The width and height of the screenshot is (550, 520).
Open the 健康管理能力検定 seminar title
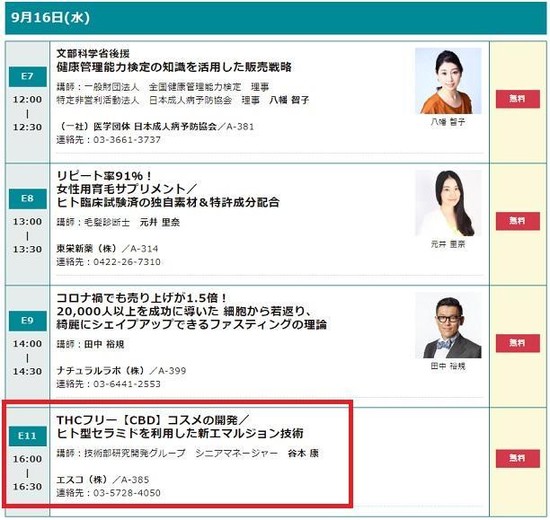pyautogui.click(x=174, y=67)
